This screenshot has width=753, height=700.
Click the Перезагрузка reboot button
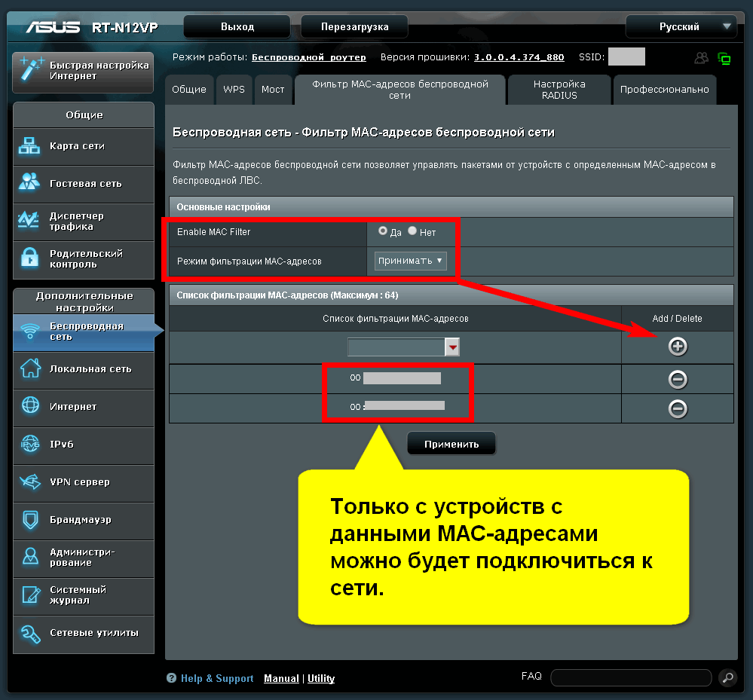(x=354, y=27)
